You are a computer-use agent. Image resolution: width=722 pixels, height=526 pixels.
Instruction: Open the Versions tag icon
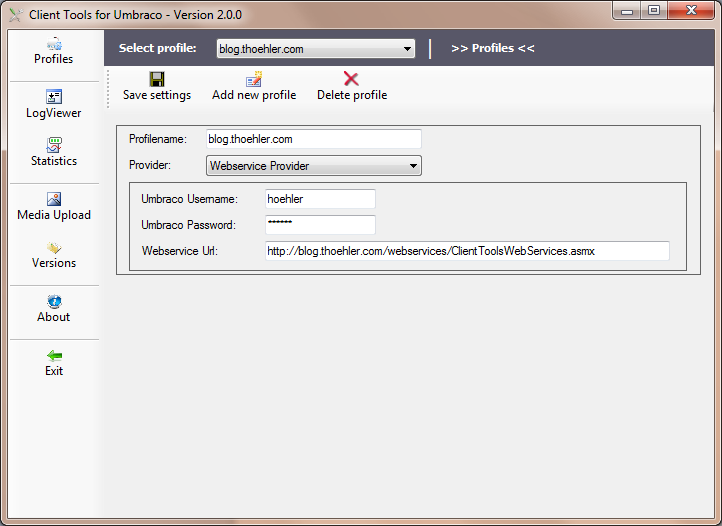click(x=54, y=248)
